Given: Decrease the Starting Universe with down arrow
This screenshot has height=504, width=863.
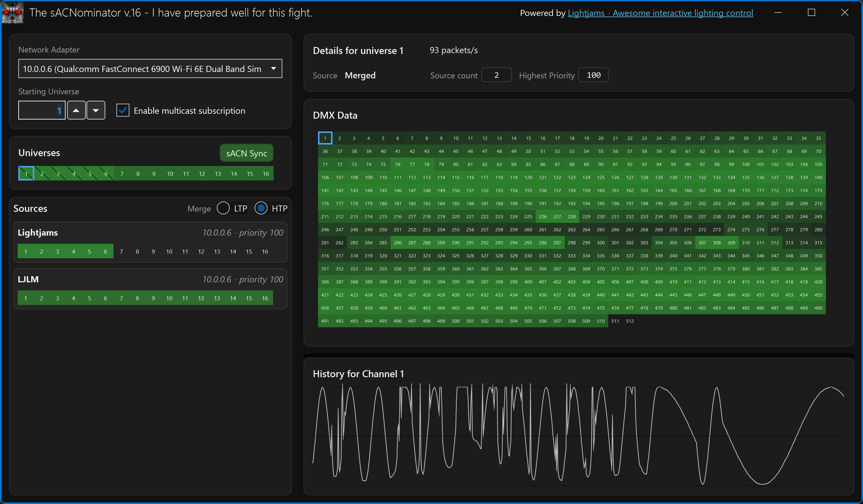Looking at the screenshot, I should (x=96, y=110).
